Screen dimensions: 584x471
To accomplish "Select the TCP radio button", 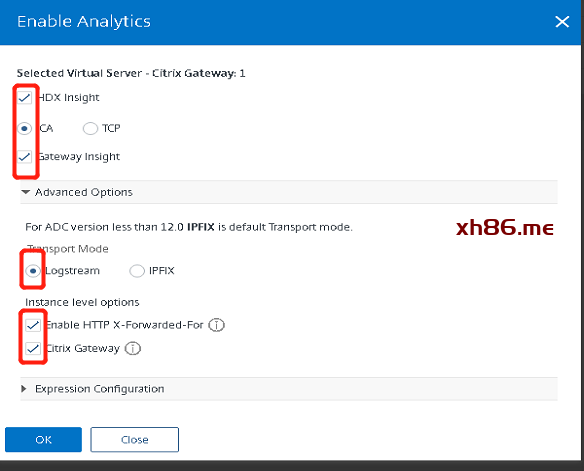I will (90, 128).
